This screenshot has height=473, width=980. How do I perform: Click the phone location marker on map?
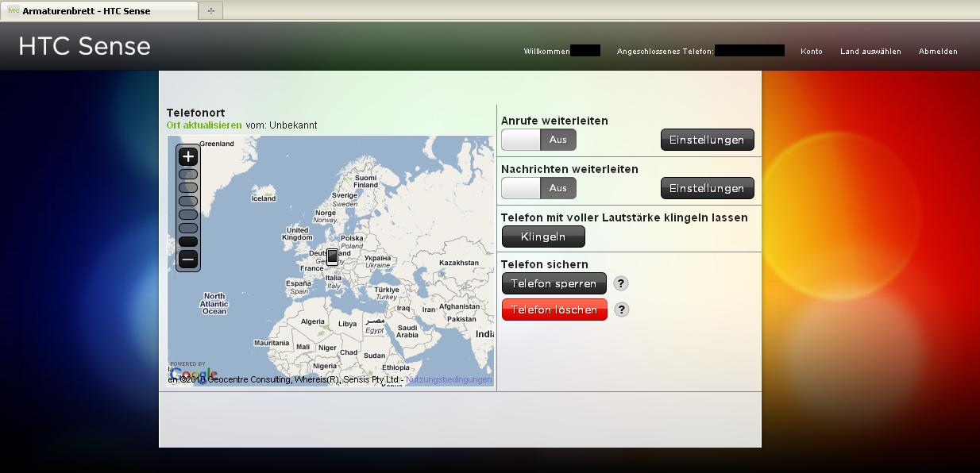coord(332,257)
